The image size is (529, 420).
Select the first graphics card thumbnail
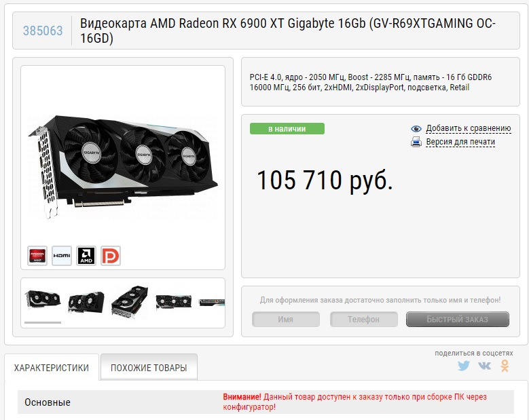pos(43,300)
